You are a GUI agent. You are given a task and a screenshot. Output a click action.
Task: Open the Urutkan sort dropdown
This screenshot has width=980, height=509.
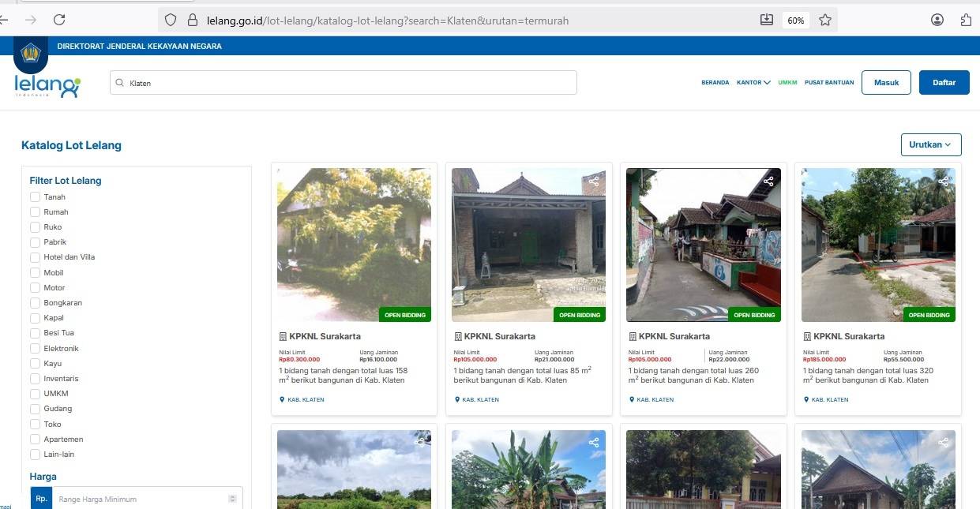click(931, 144)
